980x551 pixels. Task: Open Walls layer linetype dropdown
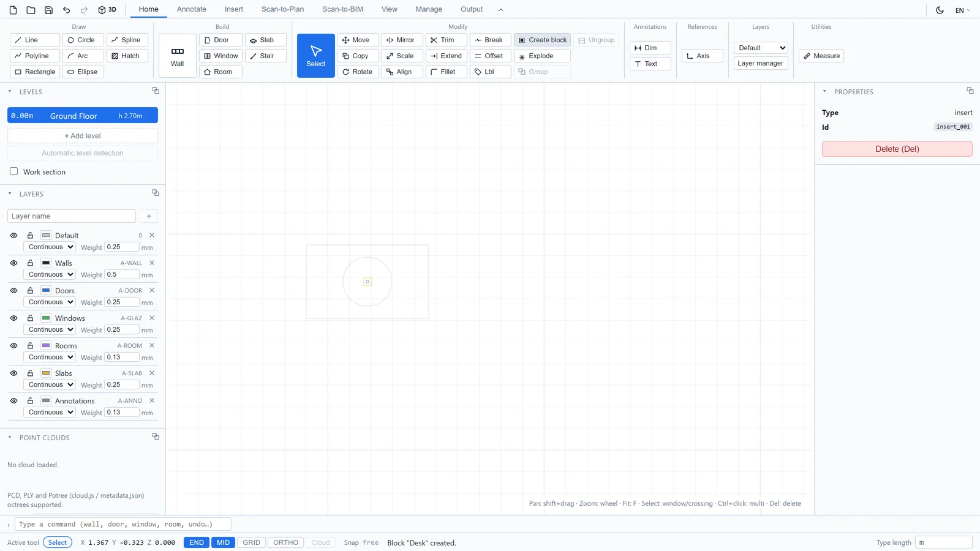point(50,274)
